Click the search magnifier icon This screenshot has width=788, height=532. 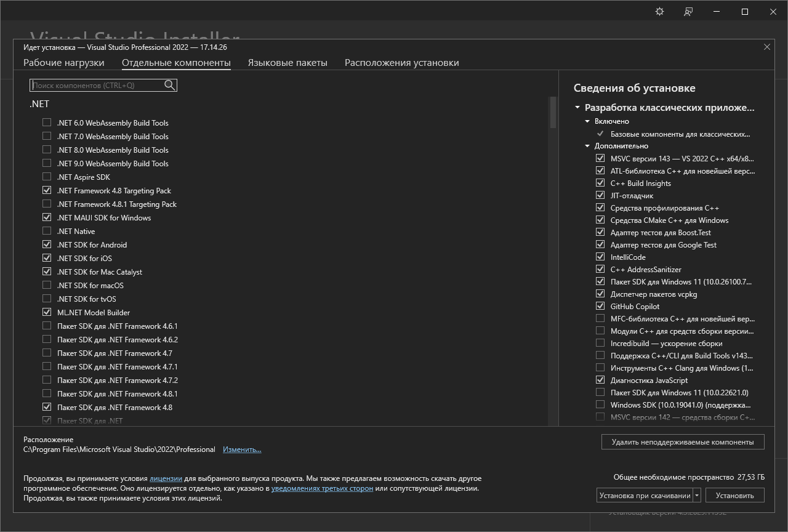[x=169, y=85]
